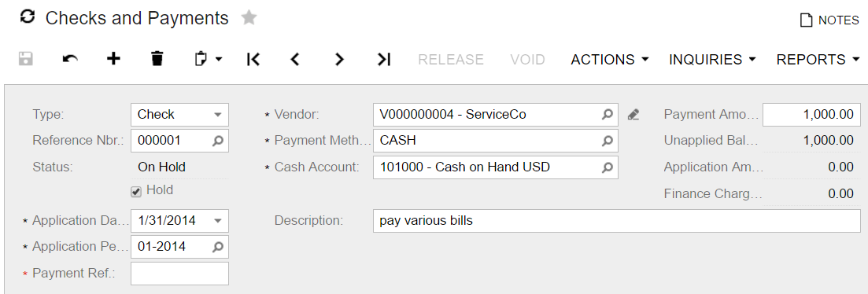Screen dimensions: 868x294
Task: Click the Undo arrow icon
Action: [x=70, y=59]
